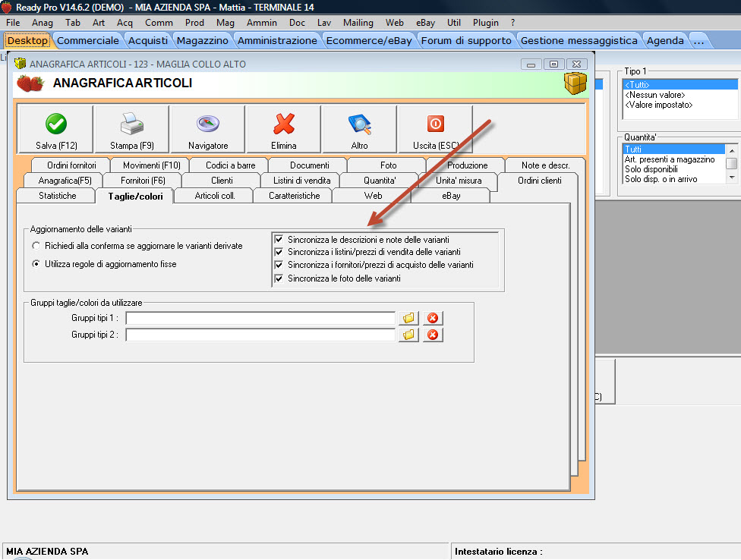The image size is (741, 560).
Task: Switch to Ordini clienti tab
Action: click(x=539, y=181)
